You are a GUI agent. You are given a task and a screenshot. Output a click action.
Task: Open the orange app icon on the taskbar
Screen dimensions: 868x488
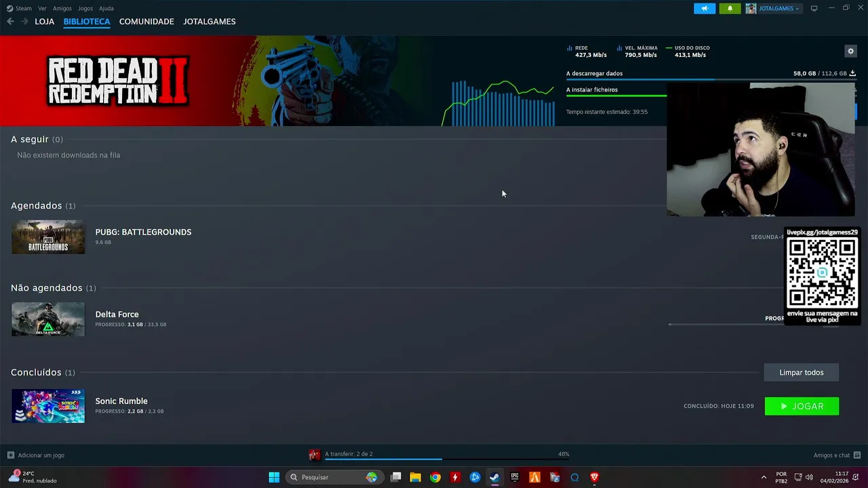(535, 477)
